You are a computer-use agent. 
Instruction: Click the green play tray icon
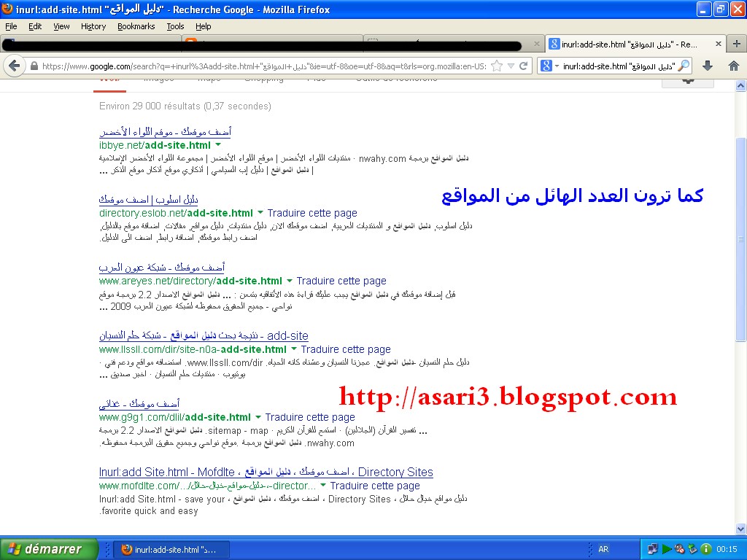point(667,549)
